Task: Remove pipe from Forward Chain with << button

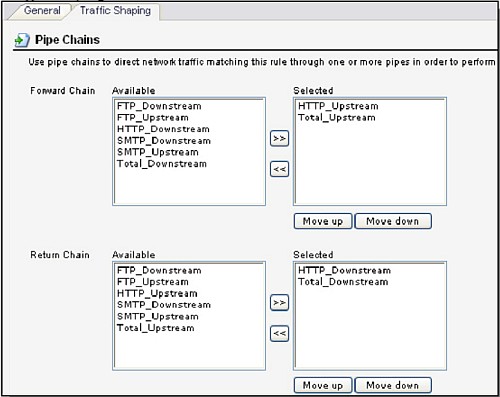Action: [x=279, y=169]
